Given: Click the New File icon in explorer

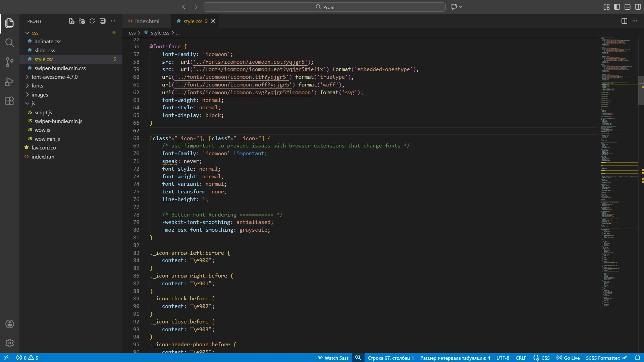Looking at the screenshot, I should [x=71, y=21].
